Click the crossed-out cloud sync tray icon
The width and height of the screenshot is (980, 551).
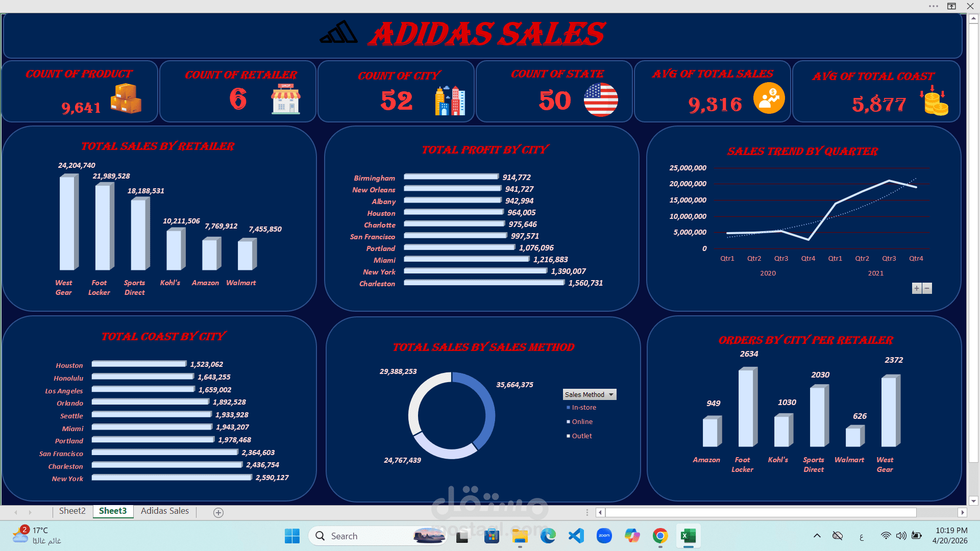pyautogui.click(x=838, y=536)
